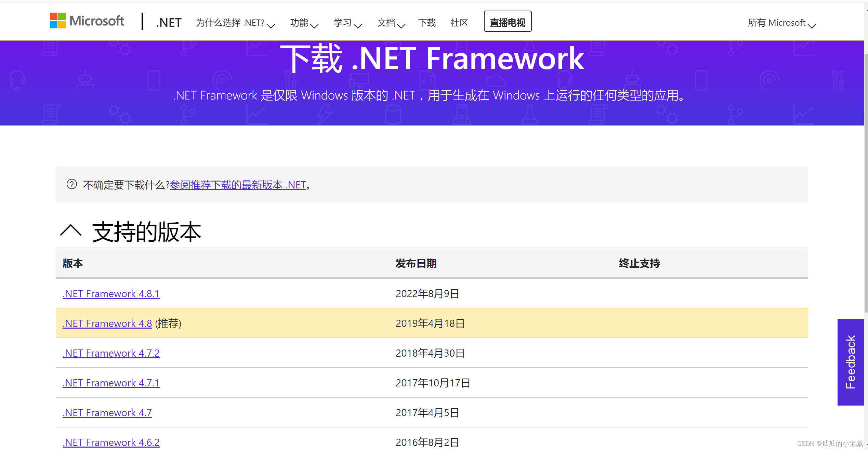Image resolution: width=868 pixels, height=450 pixels.
Task: Open the 所有 Microsoft menu
Action: pos(781,23)
